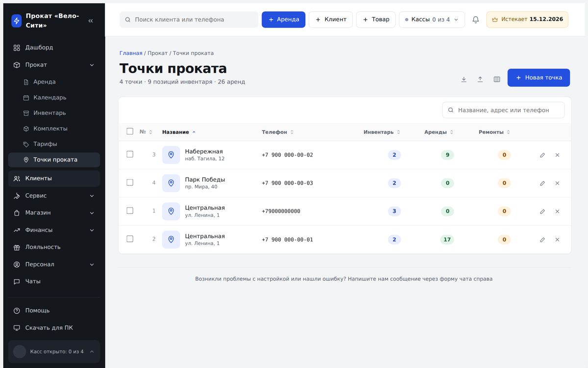Open column settings icon
Viewport: 588px width, 368px height.
point(497,79)
